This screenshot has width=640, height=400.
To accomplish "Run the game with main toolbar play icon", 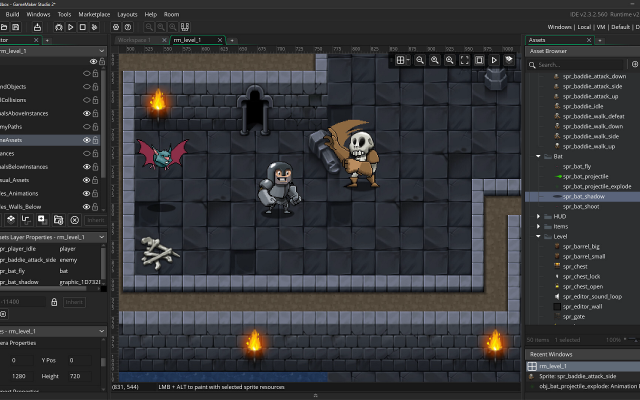I will pos(71,27).
